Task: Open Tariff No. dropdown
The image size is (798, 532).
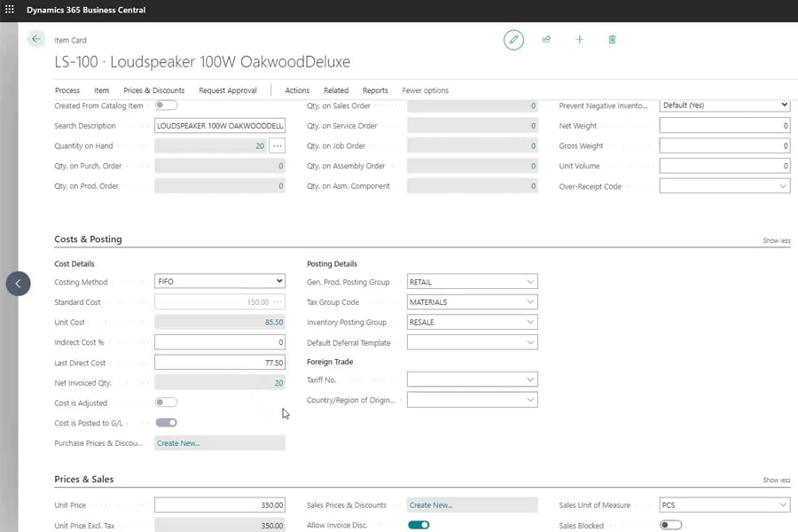Action: [x=530, y=379]
